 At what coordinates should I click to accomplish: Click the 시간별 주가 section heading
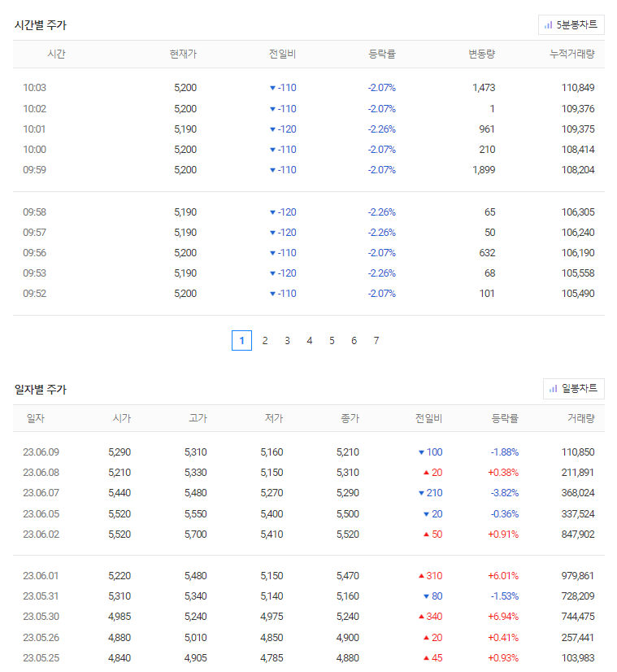tap(41, 25)
